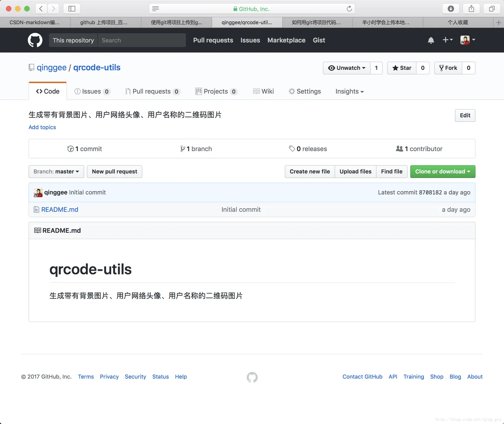Open header Pull requests menu item
This screenshot has width=504, height=424.
click(213, 40)
